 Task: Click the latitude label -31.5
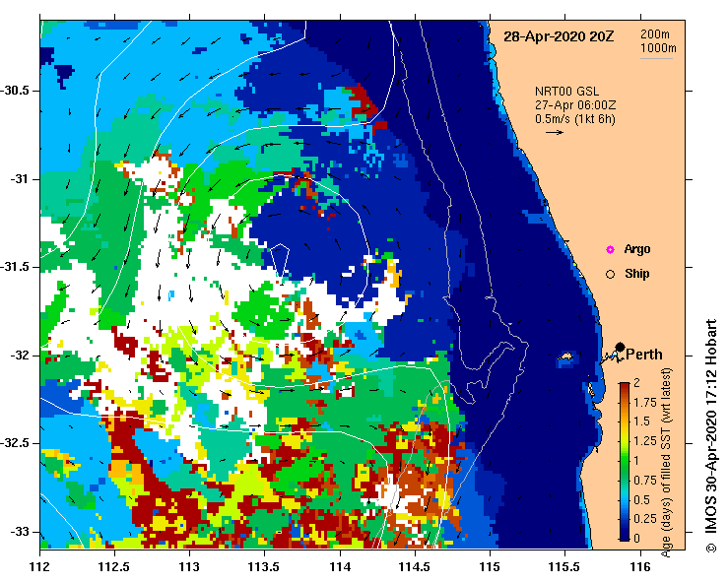[15, 267]
